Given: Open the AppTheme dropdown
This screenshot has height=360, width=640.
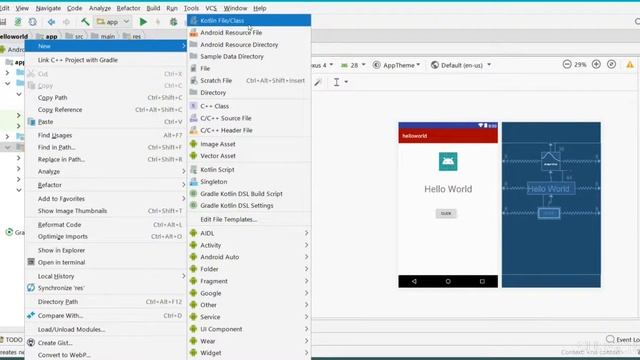Looking at the screenshot, I should tap(396, 65).
